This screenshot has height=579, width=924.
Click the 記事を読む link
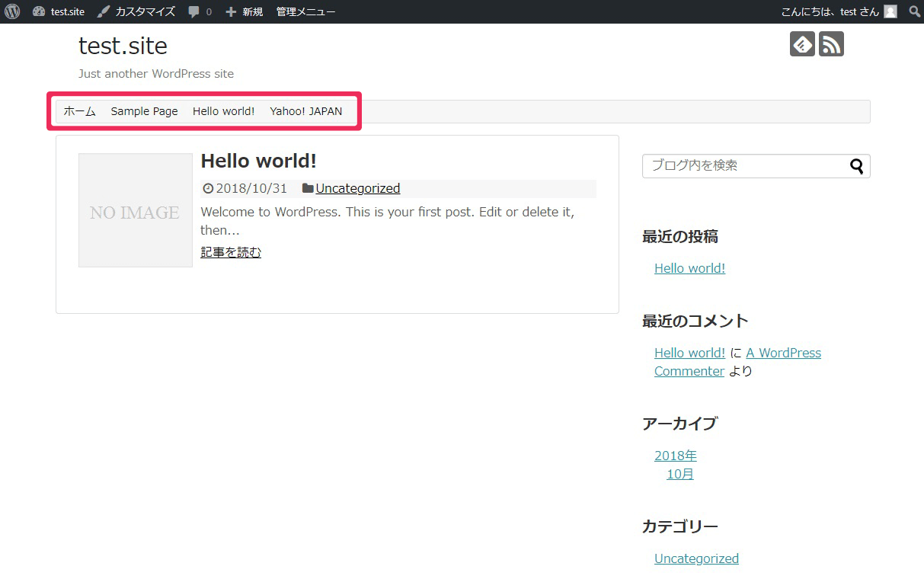pyautogui.click(x=231, y=252)
